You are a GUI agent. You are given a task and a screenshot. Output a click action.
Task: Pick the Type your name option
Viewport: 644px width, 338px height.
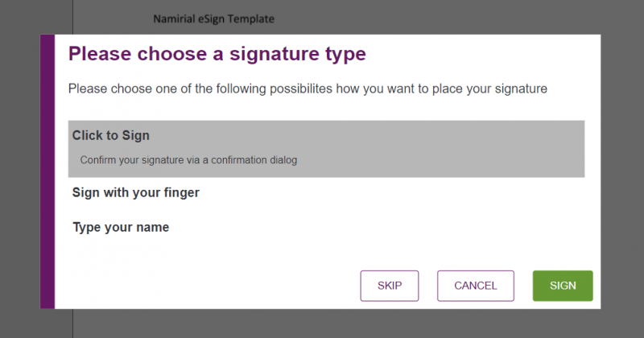[121, 228]
